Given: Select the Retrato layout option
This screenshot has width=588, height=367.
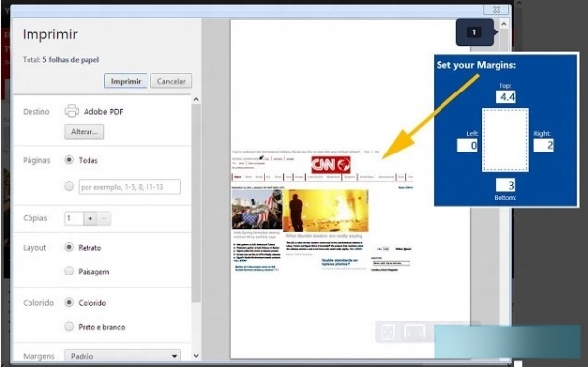Looking at the screenshot, I should point(69,247).
